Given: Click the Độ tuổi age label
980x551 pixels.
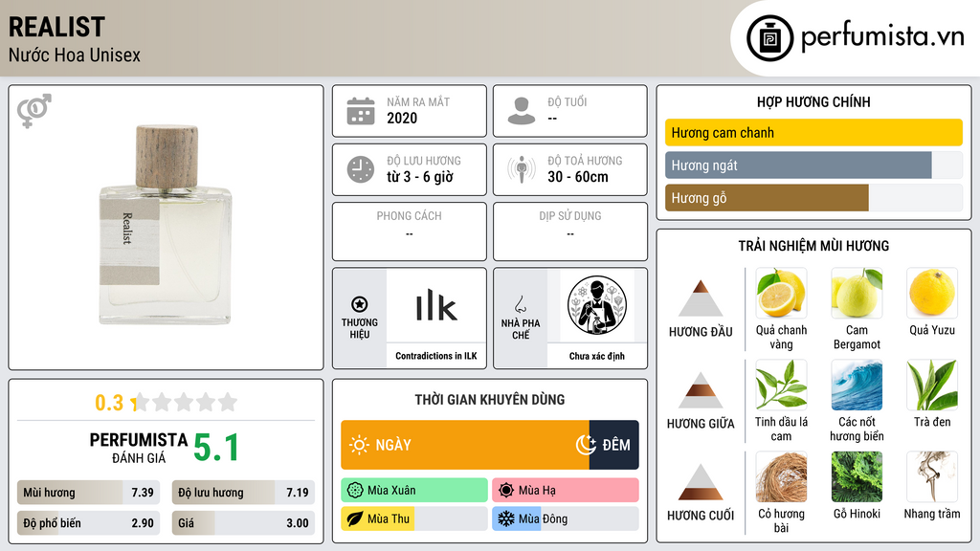Looking at the screenshot, I should [568, 101].
